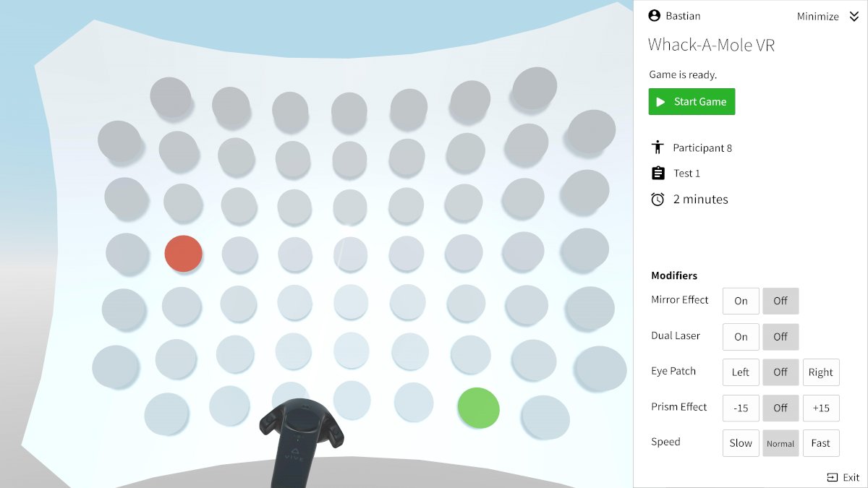Select Right eye patch option
This screenshot has width=868, height=488.
tap(821, 372)
